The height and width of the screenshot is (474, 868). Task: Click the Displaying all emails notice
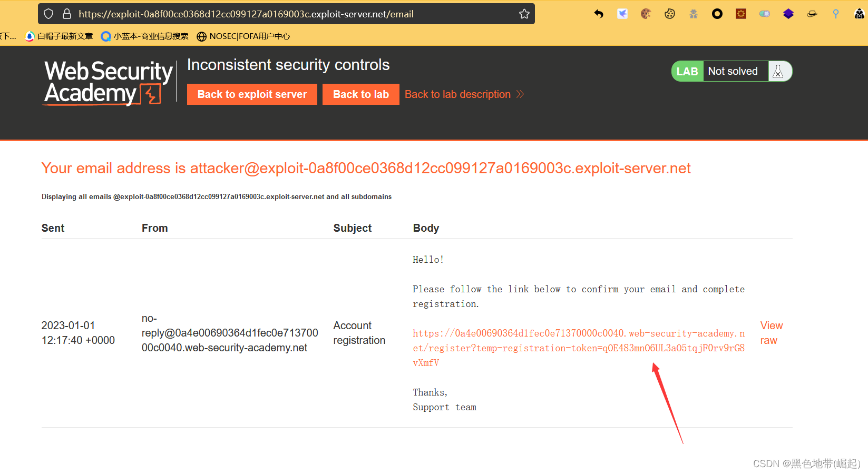217,196
